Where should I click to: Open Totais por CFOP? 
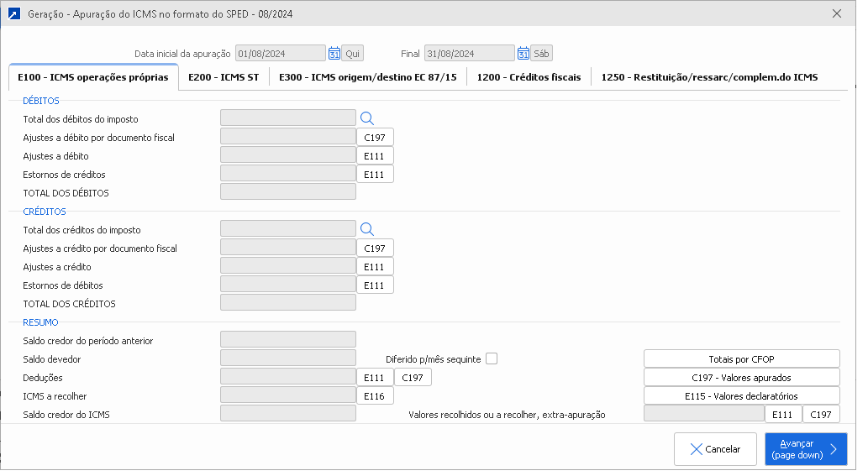(x=741, y=359)
